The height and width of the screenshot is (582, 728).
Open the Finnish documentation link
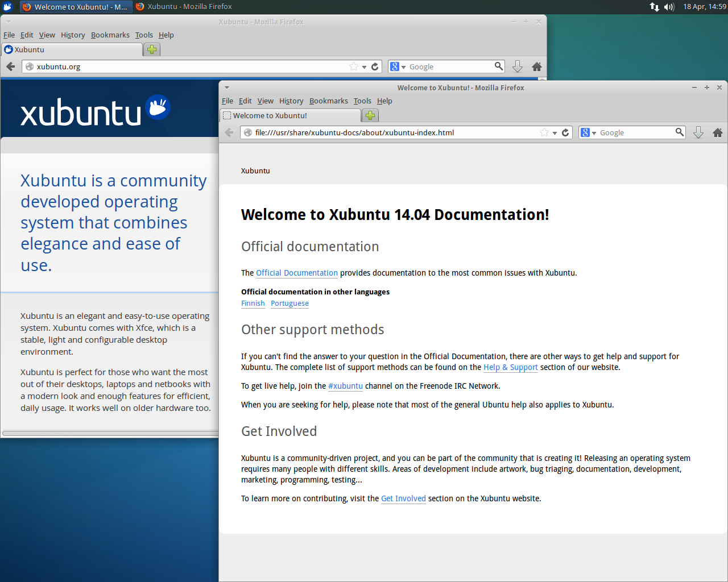[253, 304]
